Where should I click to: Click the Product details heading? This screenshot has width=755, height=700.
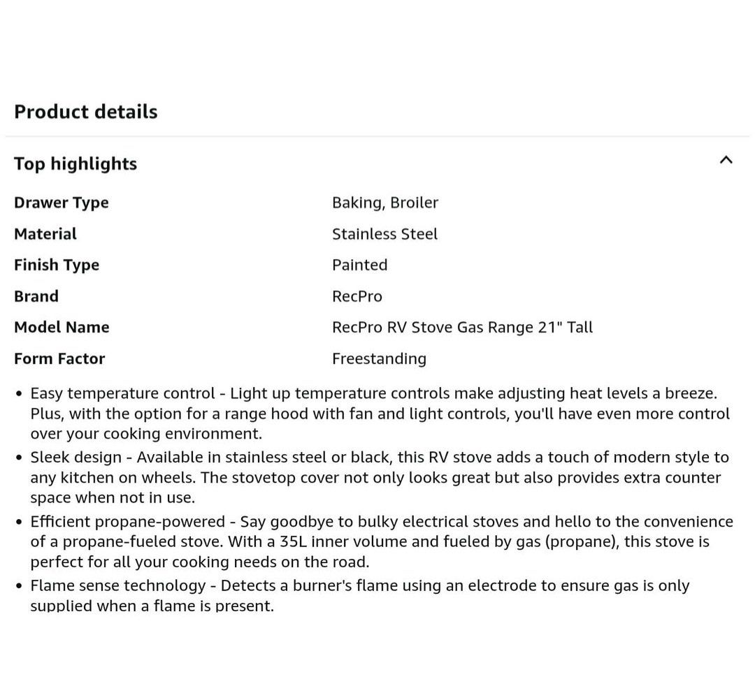click(86, 112)
